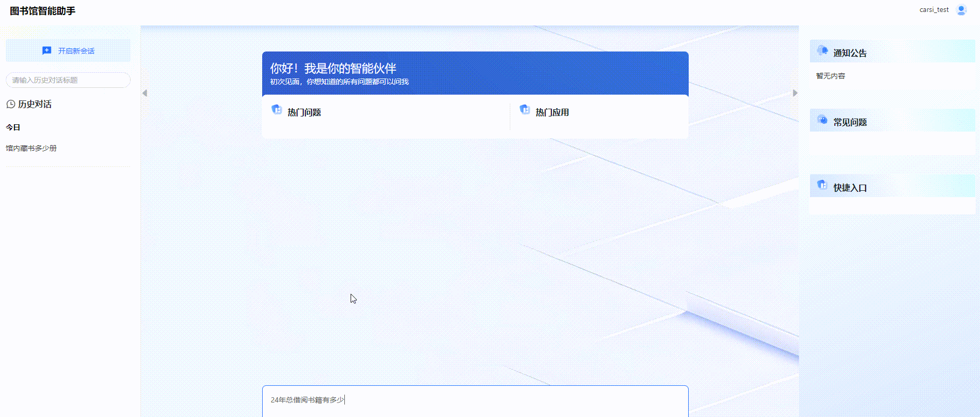Viewport: 980px width, 417px height.
Task: Click the 你好 greeting banner
Action: (475, 73)
